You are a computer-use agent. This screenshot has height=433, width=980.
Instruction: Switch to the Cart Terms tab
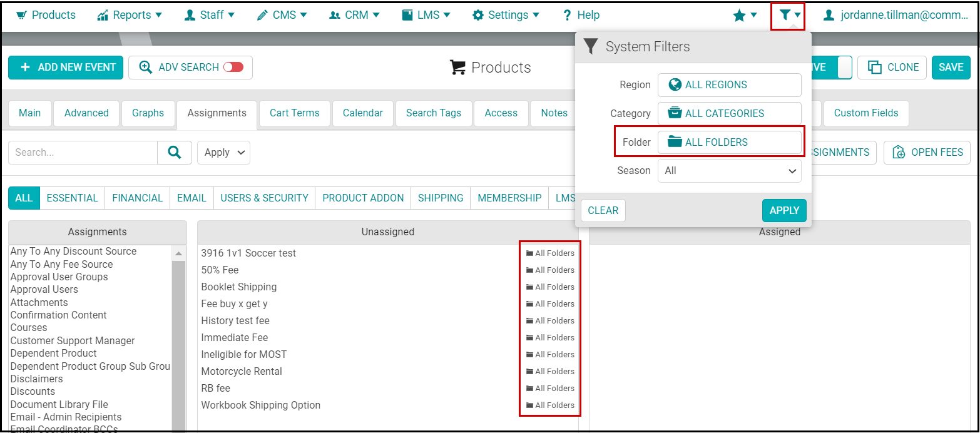point(294,113)
